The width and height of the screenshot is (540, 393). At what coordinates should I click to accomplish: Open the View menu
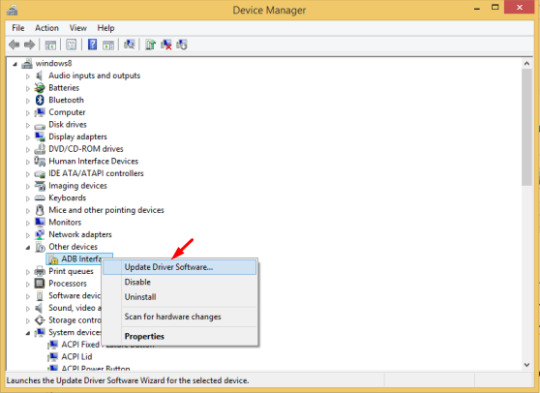coord(78,28)
